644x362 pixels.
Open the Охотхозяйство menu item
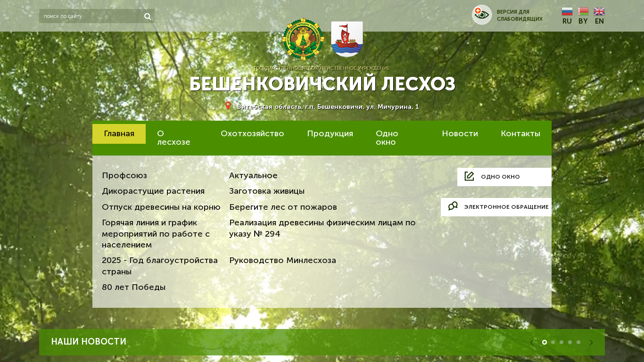click(x=252, y=134)
